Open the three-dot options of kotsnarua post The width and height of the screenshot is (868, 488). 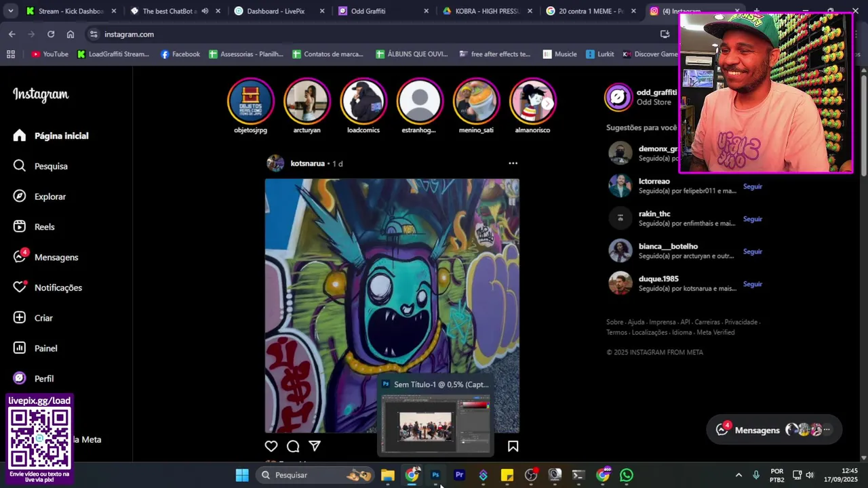[513, 163]
